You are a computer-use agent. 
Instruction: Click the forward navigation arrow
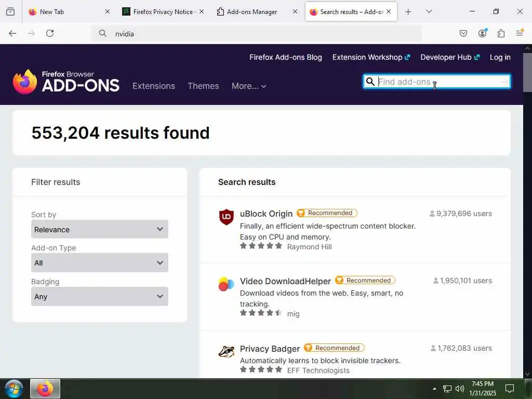[x=31, y=33]
